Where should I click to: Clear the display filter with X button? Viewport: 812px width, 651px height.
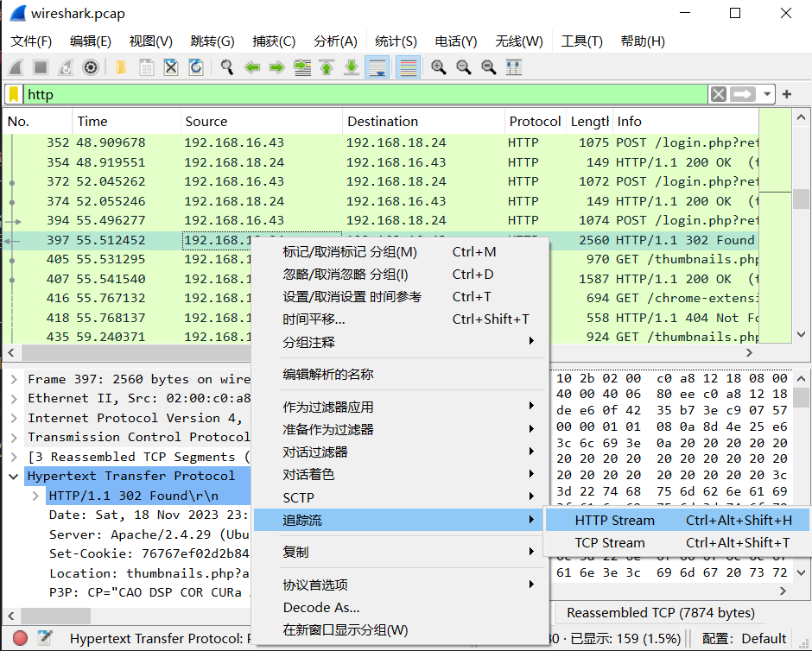pyautogui.click(x=718, y=94)
